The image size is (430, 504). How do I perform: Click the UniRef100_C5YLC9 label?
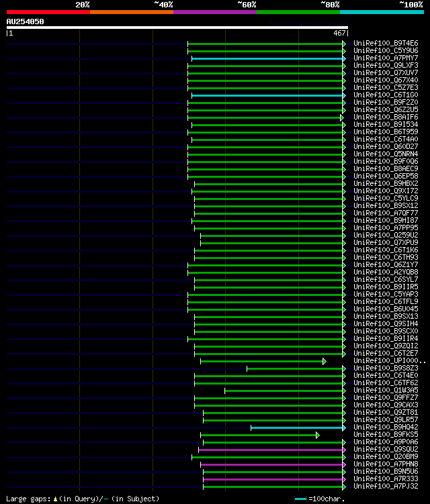coord(386,199)
